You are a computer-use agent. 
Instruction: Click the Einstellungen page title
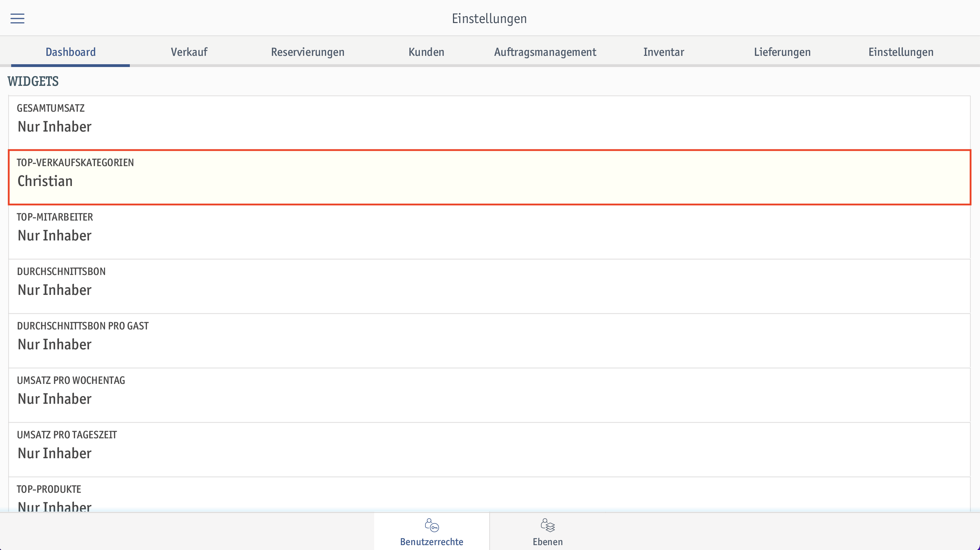489,18
